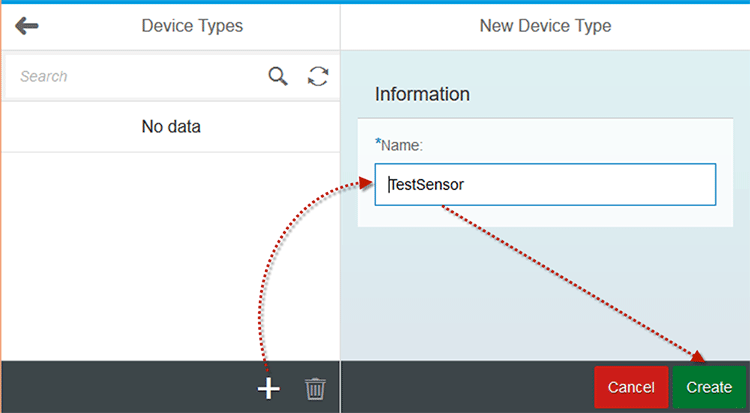The width and height of the screenshot is (750, 413).
Task: Click the green Create button
Action: (x=709, y=387)
